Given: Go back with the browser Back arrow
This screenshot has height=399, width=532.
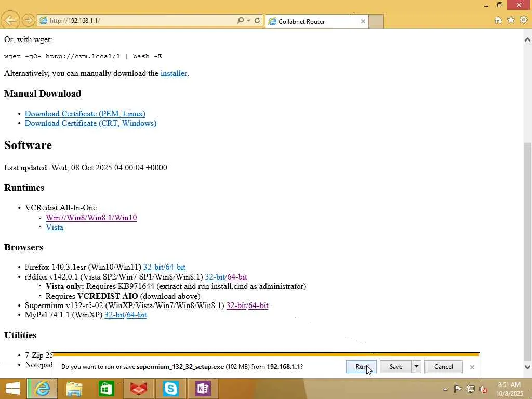Looking at the screenshot, I should point(10,20).
